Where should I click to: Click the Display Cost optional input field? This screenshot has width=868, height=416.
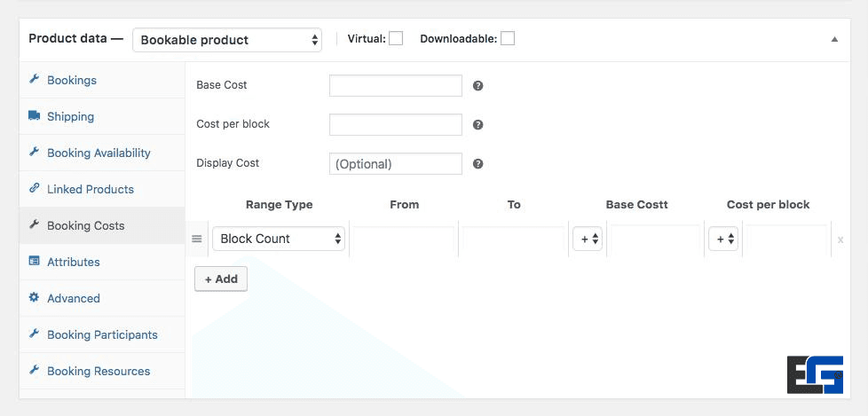(x=396, y=164)
